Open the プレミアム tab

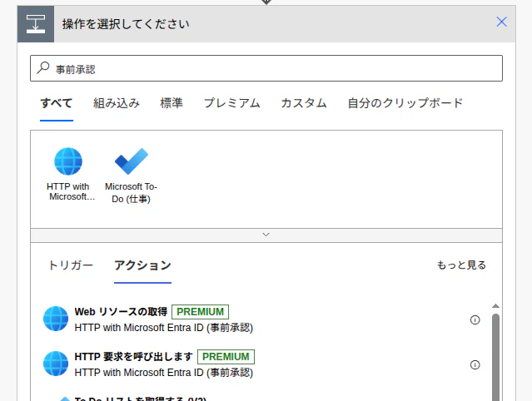231,102
